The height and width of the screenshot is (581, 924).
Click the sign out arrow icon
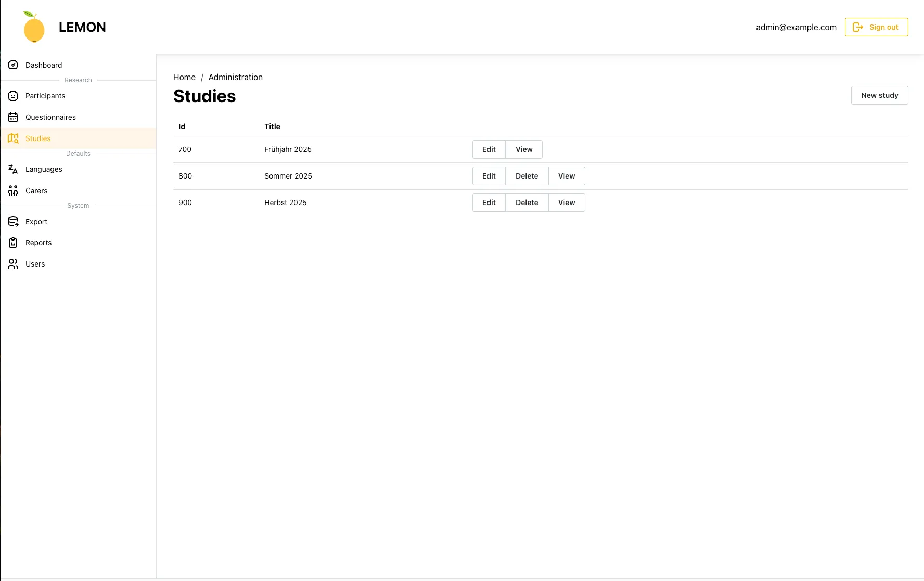[857, 27]
